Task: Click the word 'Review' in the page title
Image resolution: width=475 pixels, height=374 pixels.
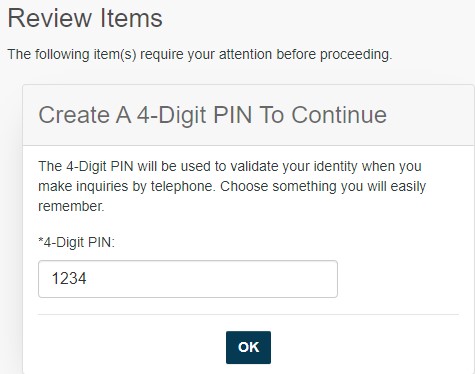Action: (x=50, y=18)
